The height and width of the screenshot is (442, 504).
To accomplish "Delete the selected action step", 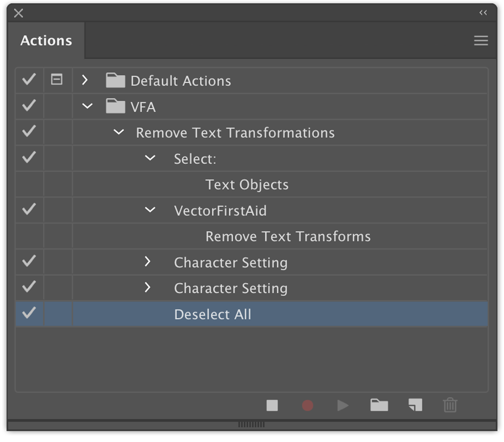I will click(x=450, y=406).
